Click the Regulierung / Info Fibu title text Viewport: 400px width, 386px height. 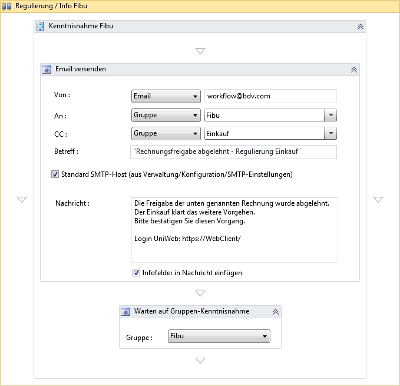[51, 6]
